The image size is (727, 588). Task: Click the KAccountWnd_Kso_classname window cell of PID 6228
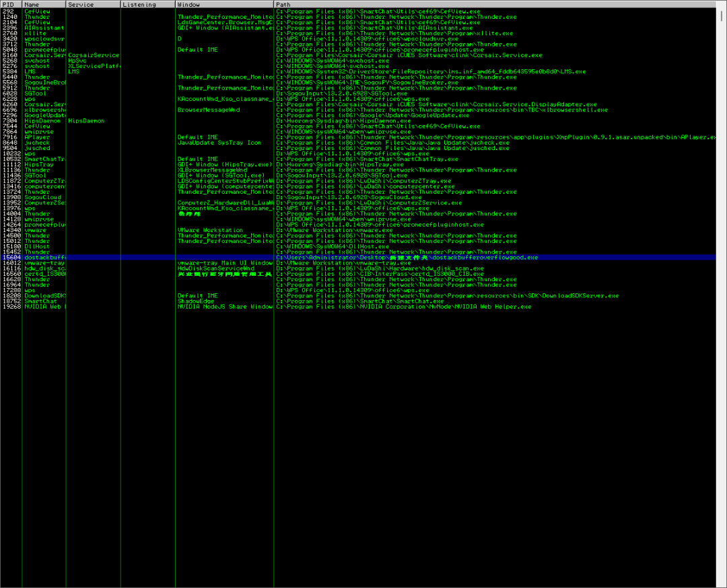pyautogui.click(x=225, y=99)
